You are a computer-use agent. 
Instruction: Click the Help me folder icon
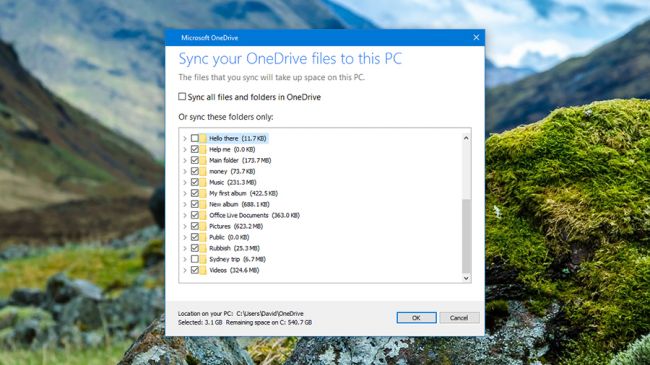point(203,149)
